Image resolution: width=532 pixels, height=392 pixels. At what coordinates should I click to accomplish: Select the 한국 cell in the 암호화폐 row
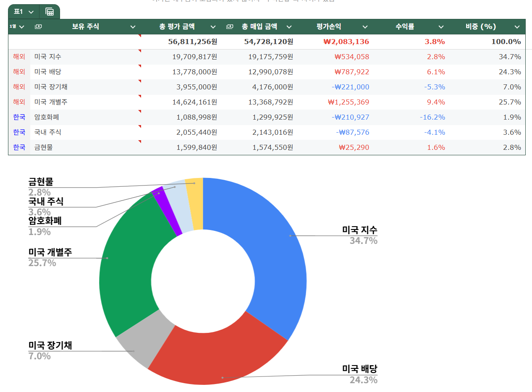pos(19,117)
